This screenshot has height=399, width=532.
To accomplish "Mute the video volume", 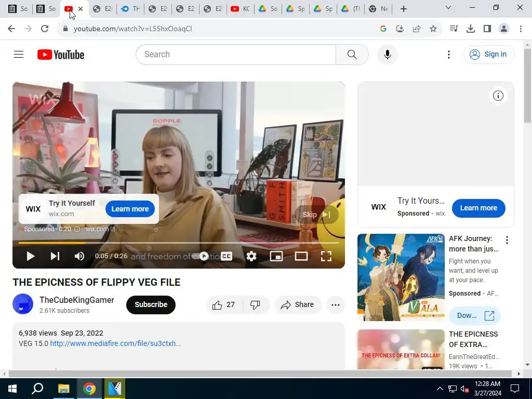I will point(79,256).
